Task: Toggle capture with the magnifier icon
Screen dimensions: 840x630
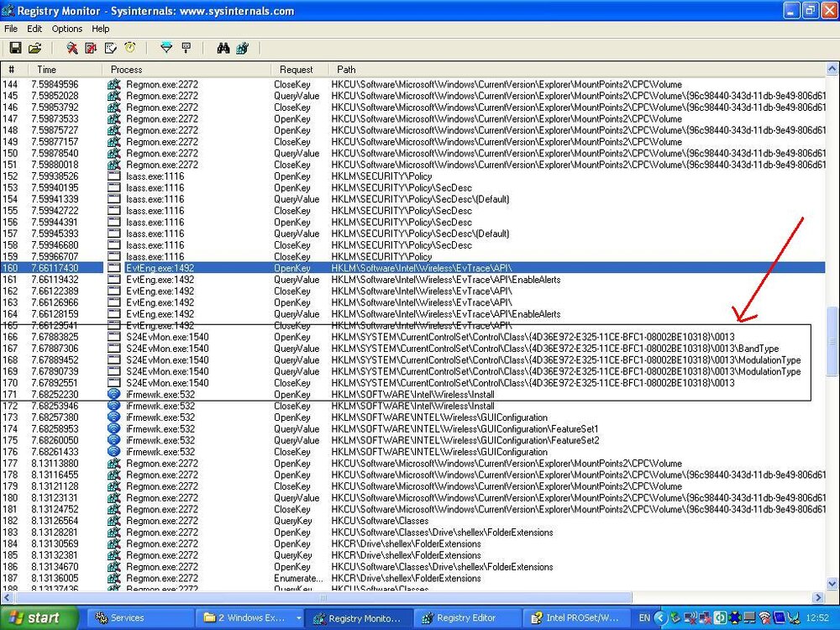Action: coord(71,48)
